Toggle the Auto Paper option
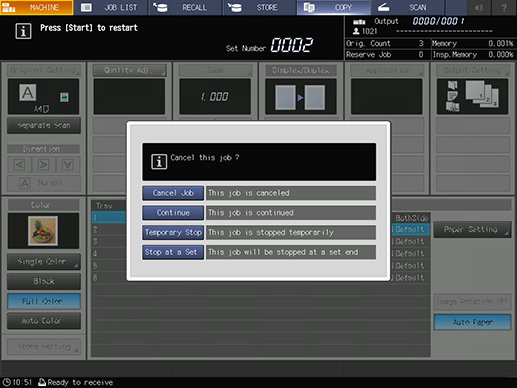 coord(472,322)
